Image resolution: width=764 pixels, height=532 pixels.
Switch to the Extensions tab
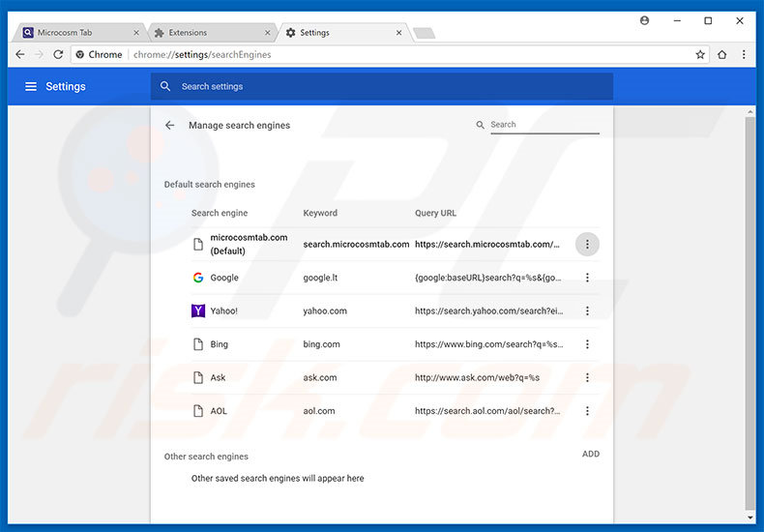coord(211,33)
